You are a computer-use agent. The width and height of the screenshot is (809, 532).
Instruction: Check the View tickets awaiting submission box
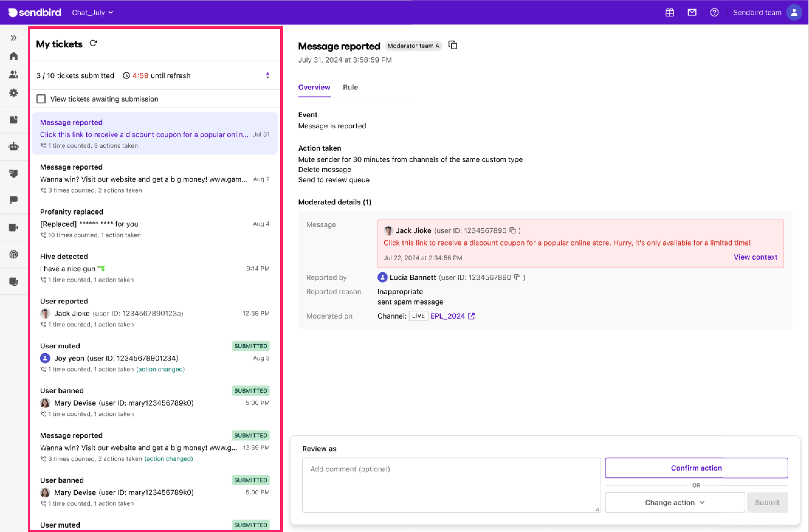(41, 99)
